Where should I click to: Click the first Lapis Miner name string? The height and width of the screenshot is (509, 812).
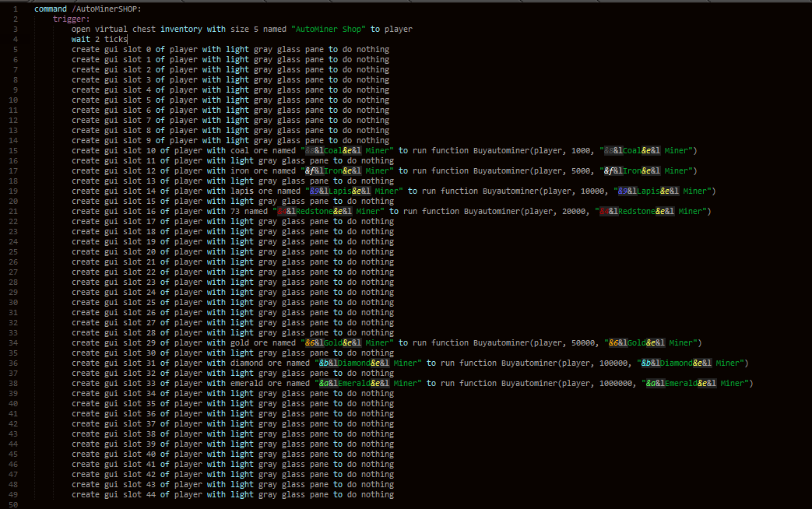coord(354,191)
